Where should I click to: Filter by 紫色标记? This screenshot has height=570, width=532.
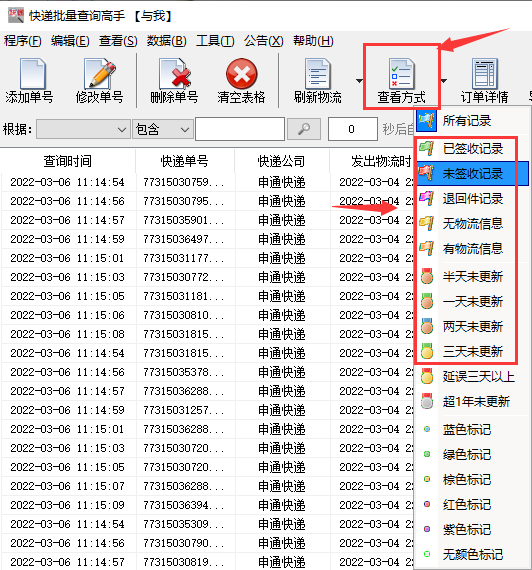[x=473, y=529]
